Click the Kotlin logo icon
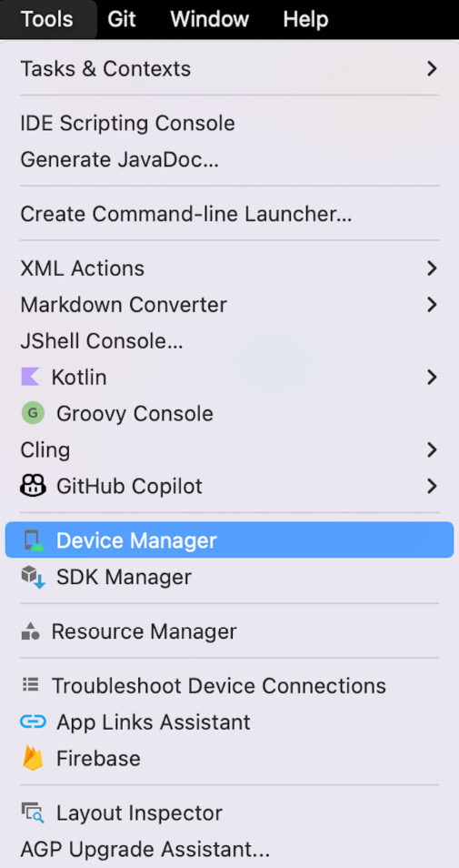Screen dimensions: 459x868 point(30,378)
